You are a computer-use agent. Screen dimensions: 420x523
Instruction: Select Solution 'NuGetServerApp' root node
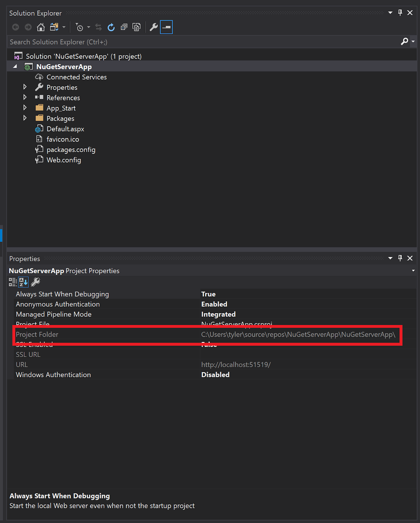(84, 56)
